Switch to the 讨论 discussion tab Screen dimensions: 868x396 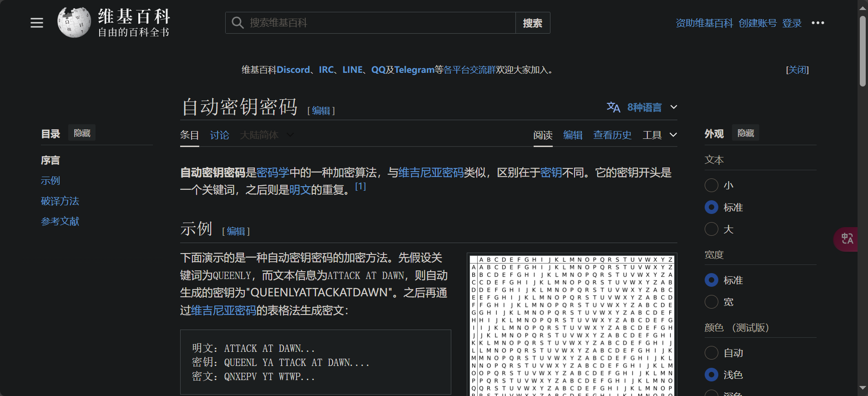219,135
